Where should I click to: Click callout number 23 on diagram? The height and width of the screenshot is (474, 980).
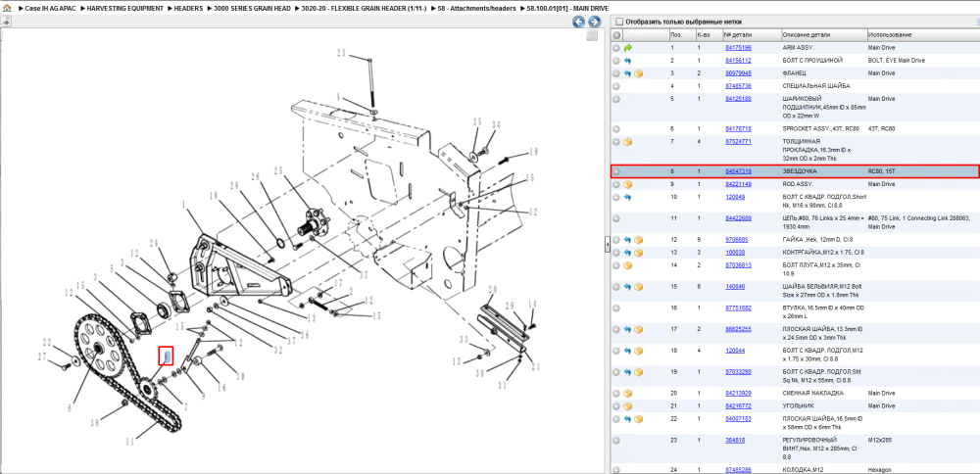point(341,53)
